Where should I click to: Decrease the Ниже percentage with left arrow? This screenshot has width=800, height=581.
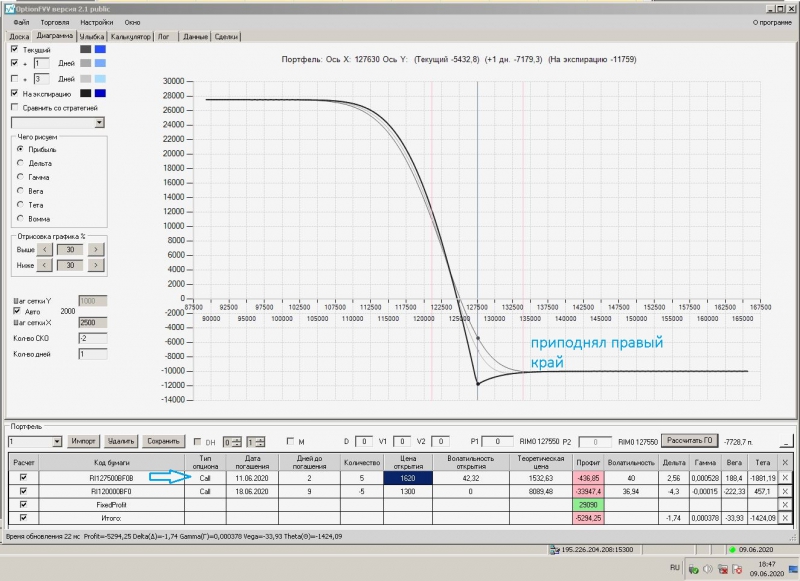click(x=44, y=265)
